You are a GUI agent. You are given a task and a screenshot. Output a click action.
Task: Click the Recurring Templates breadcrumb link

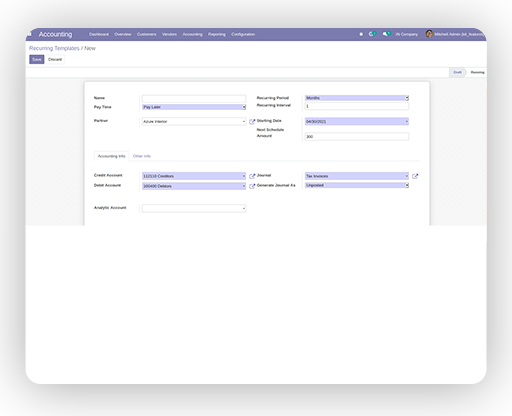coord(54,48)
